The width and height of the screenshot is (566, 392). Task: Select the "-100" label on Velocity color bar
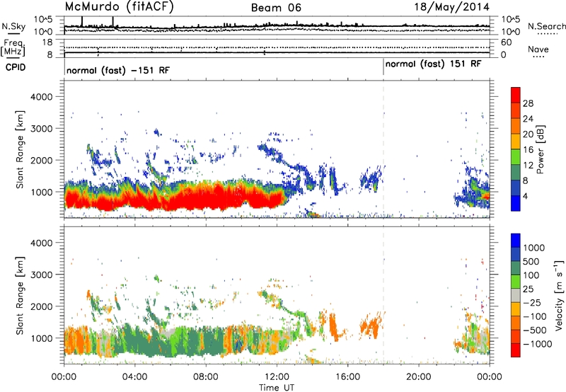536,316
